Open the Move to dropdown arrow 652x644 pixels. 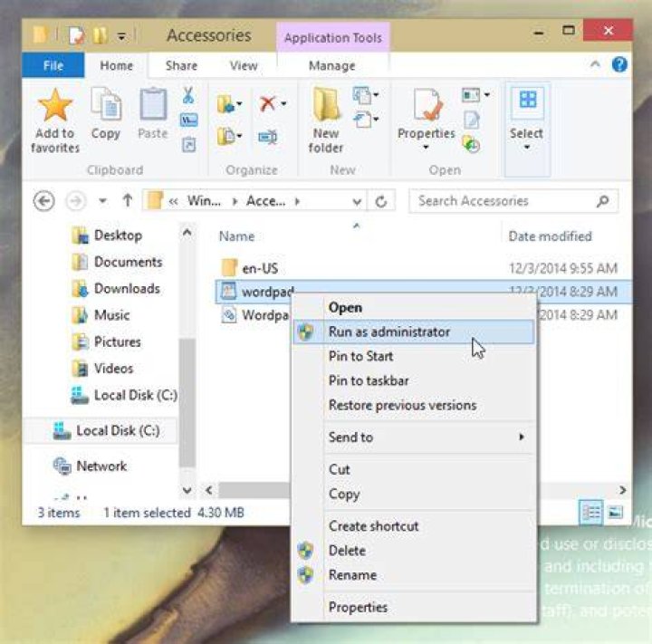pyautogui.click(x=239, y=103)
